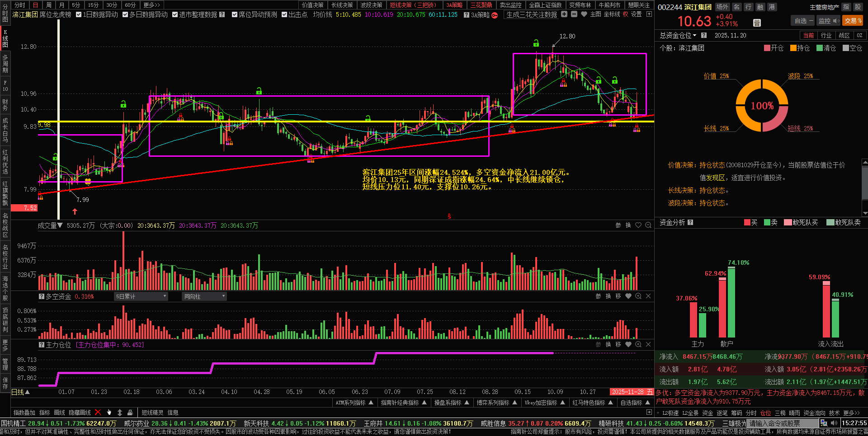Click the 移 move icon in the 主力仓位 panel
The width and height of the screenshot is (868, 436).
click(618, 344)
